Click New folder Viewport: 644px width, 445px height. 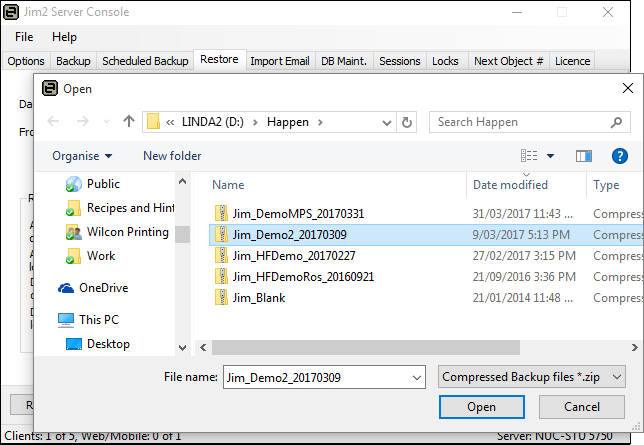(172, 156)
